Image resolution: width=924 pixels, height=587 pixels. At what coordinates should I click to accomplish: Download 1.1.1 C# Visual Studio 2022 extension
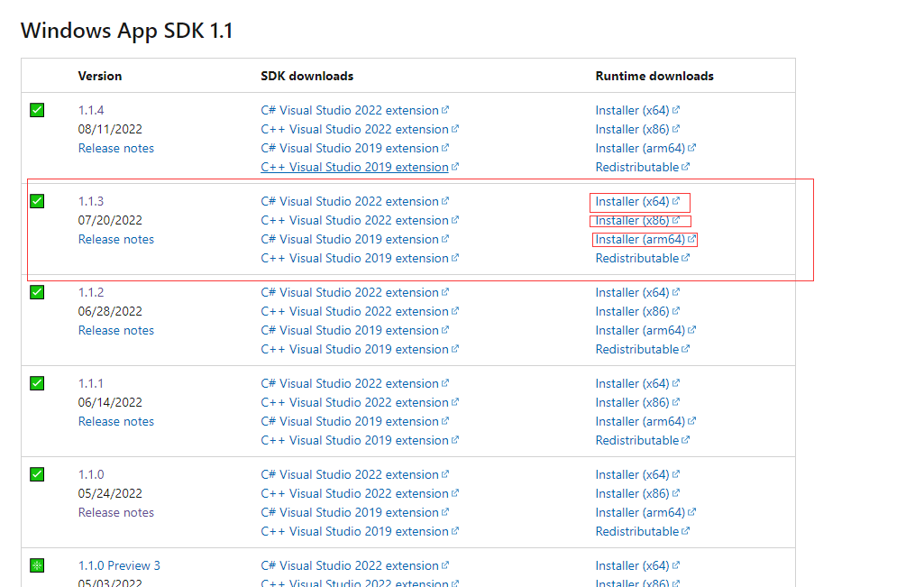[355, 383]
